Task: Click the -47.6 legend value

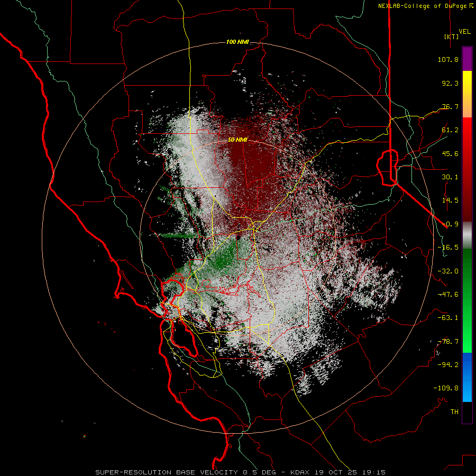Action: pos(448,295)
